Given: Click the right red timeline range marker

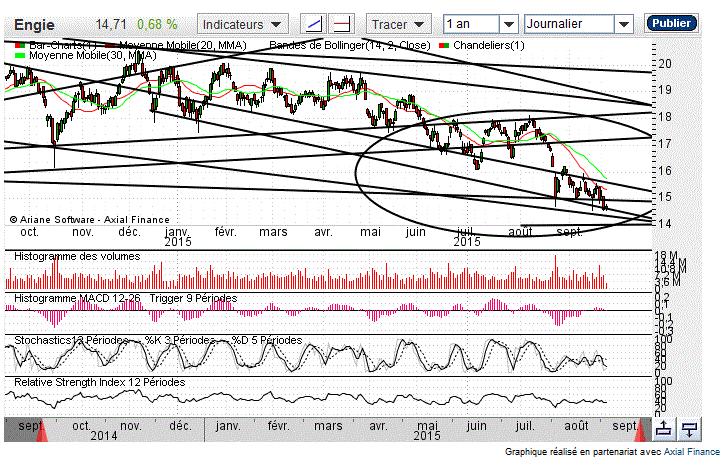Looking at the screenshot, I should 640,432.
